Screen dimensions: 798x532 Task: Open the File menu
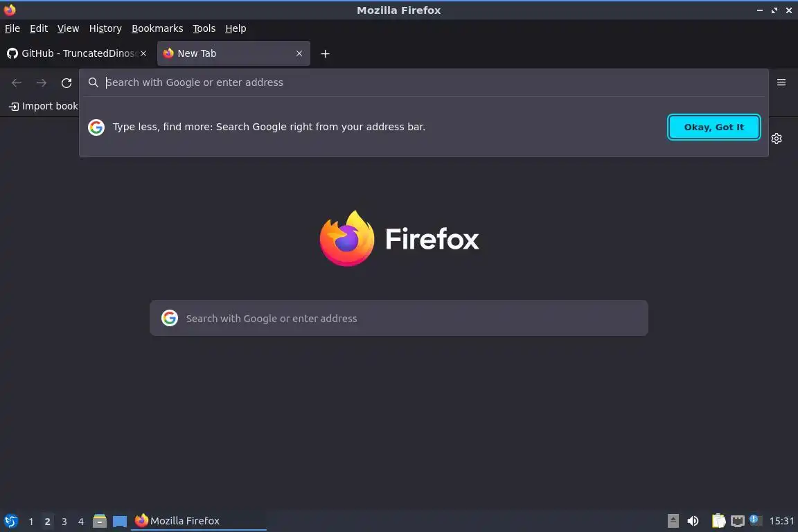(x=12, y=28)
